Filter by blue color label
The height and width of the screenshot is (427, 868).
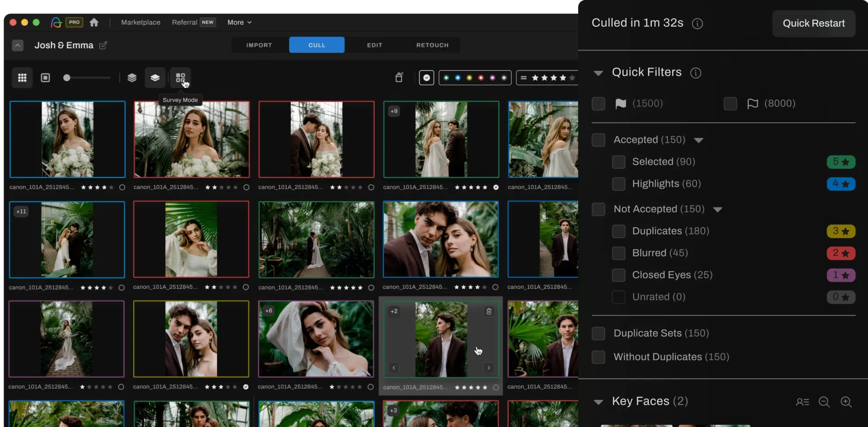[458, 78]
